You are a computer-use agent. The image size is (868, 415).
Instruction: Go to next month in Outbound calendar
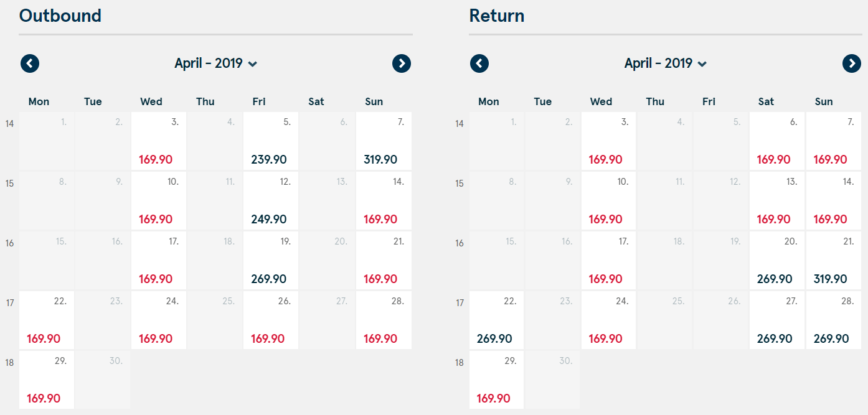pos(402,63)
